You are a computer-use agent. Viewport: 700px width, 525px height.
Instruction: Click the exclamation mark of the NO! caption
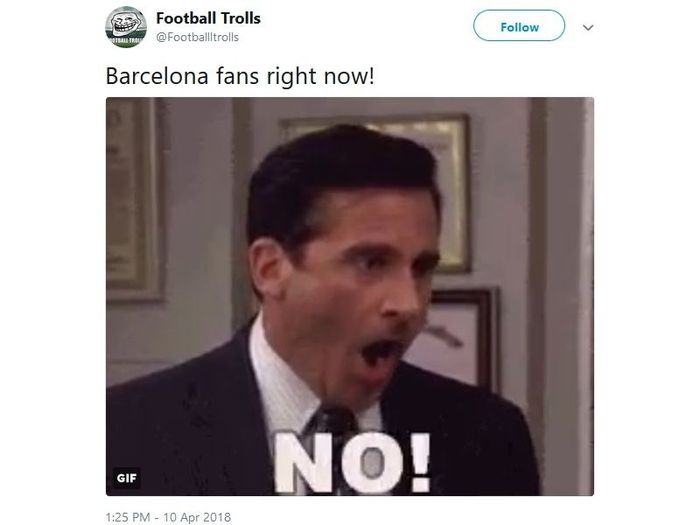(420, 462)
